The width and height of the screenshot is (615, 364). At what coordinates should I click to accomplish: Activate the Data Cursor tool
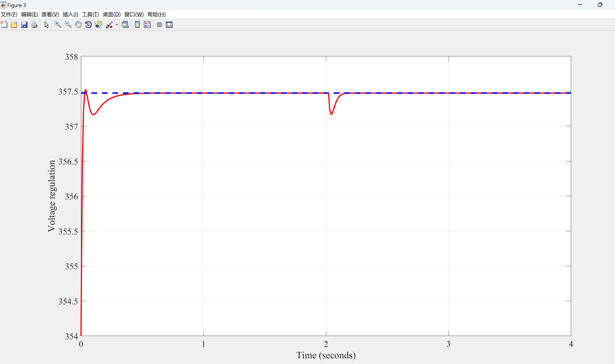tap(99, 25)
